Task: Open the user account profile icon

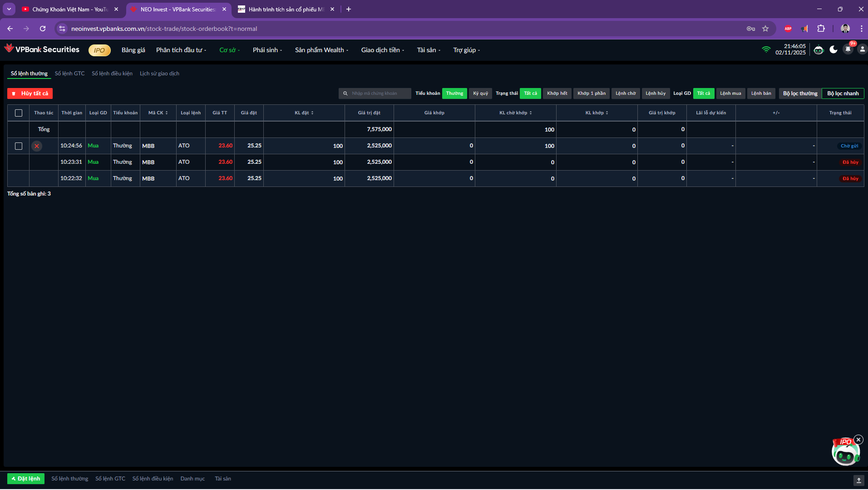Action: 862,49
